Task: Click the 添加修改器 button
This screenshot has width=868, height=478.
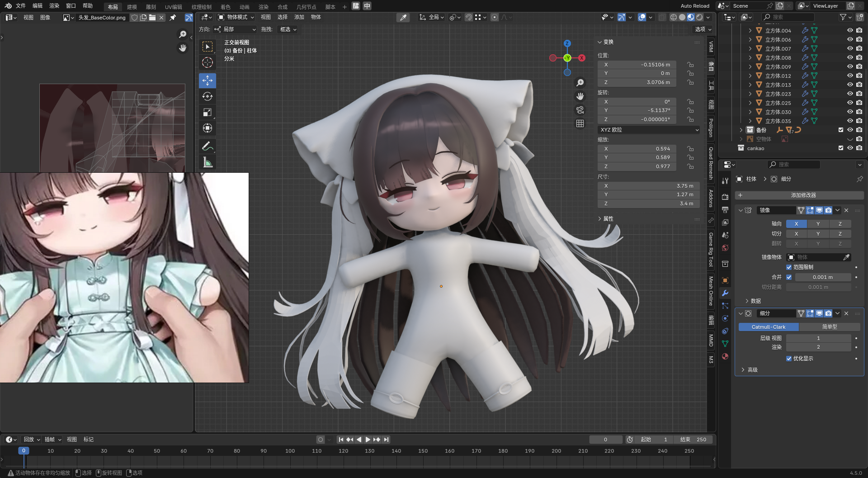Action: [803, 195]
